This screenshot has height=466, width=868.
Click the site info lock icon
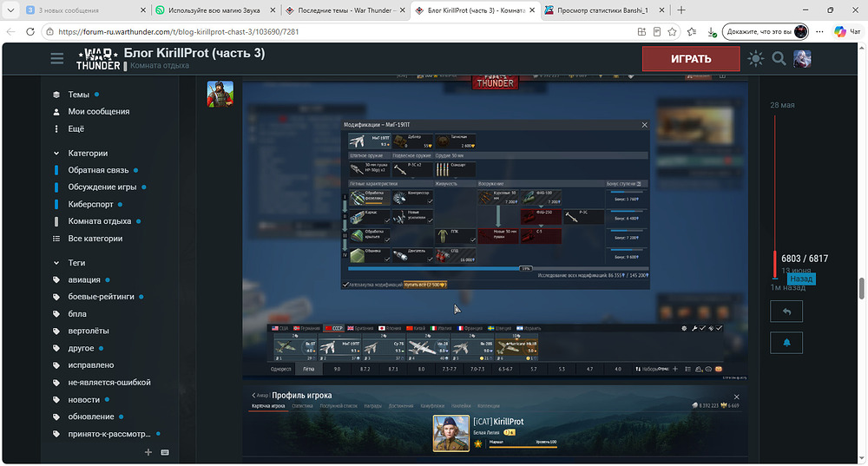click(49, 31)
